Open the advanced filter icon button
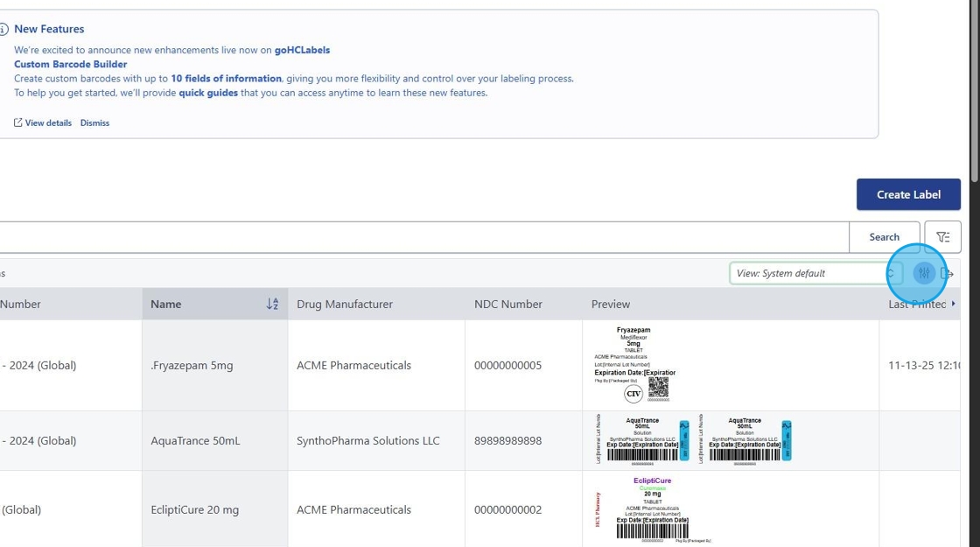980x547 pixels. pos(942,237)
